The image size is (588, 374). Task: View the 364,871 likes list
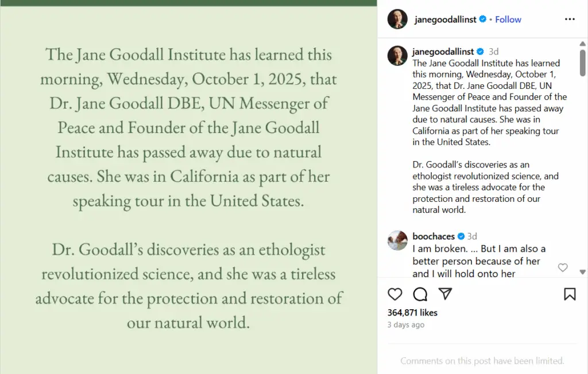[x=412, y=313]
